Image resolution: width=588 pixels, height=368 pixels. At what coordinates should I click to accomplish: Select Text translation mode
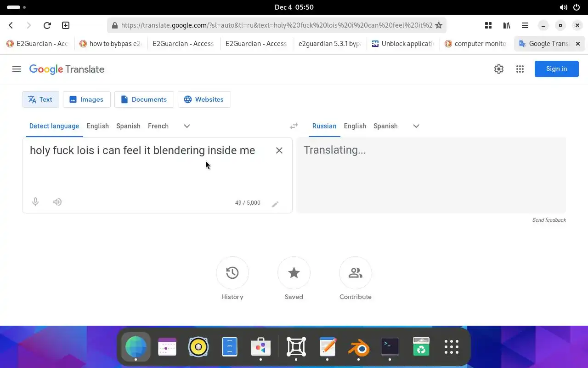pos(40,99)
